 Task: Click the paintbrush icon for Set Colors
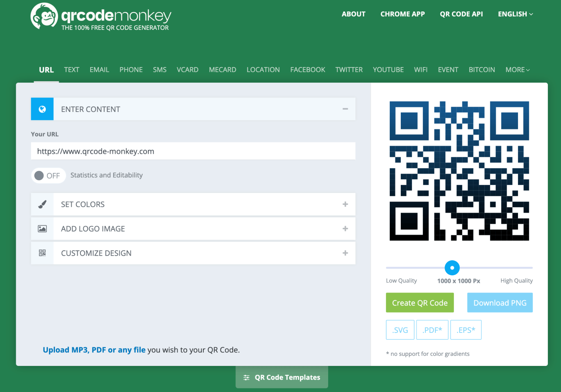(x=42, y=204)
